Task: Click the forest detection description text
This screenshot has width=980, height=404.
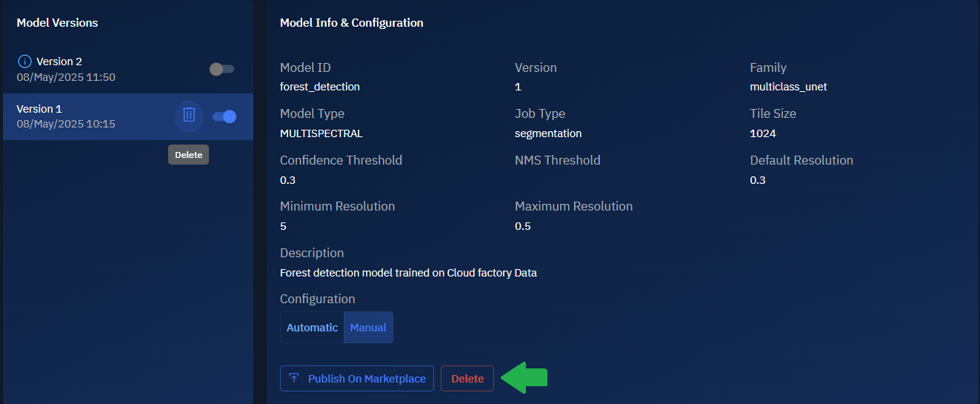Action: [x=408, y=273]
